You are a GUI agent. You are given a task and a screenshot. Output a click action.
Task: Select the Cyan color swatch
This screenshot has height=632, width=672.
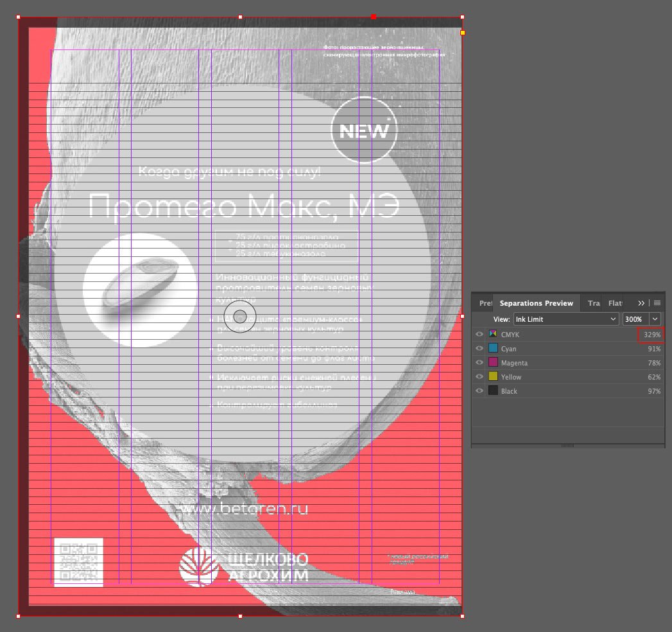pyautogui.click(x=494, y=348)
